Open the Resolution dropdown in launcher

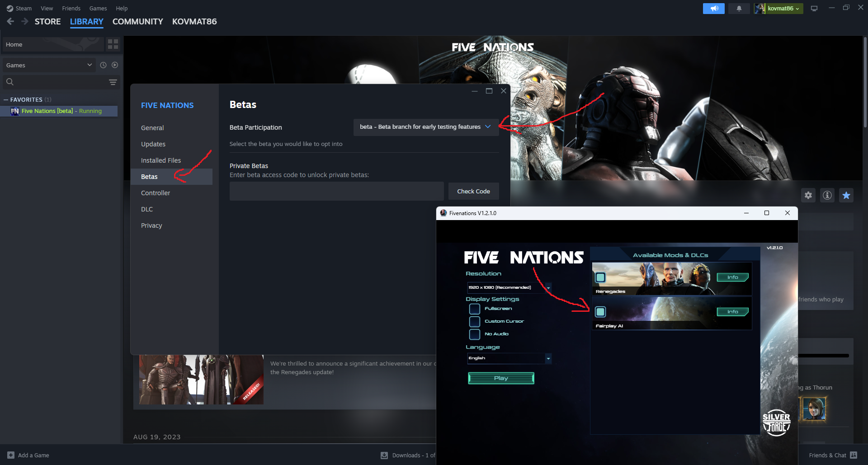509,287
